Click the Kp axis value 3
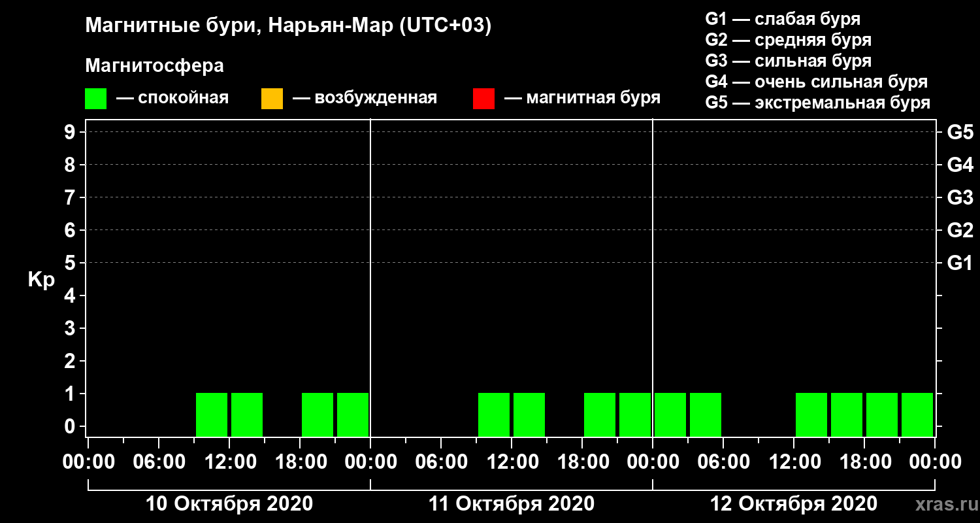This screenshot has height=523, width=980. click(71, 328)
